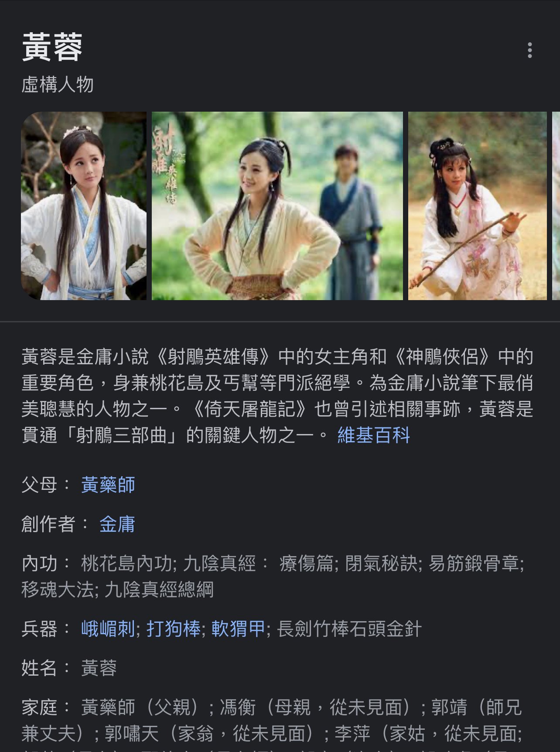Follow the 黃藥師 parent link
The height and width of the screenshot is (752, 560).
click(x=108, y=485)
